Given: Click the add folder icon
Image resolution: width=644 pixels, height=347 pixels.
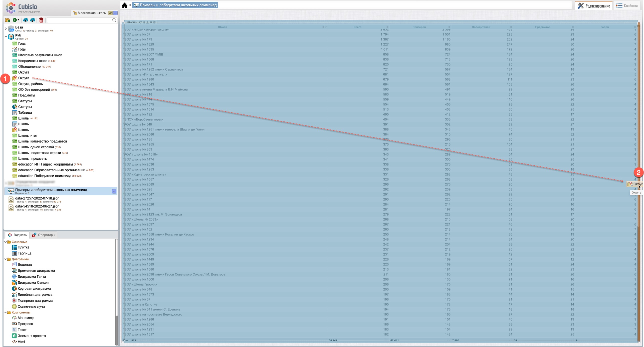Looking at the screenshot, I should (8, 20).
